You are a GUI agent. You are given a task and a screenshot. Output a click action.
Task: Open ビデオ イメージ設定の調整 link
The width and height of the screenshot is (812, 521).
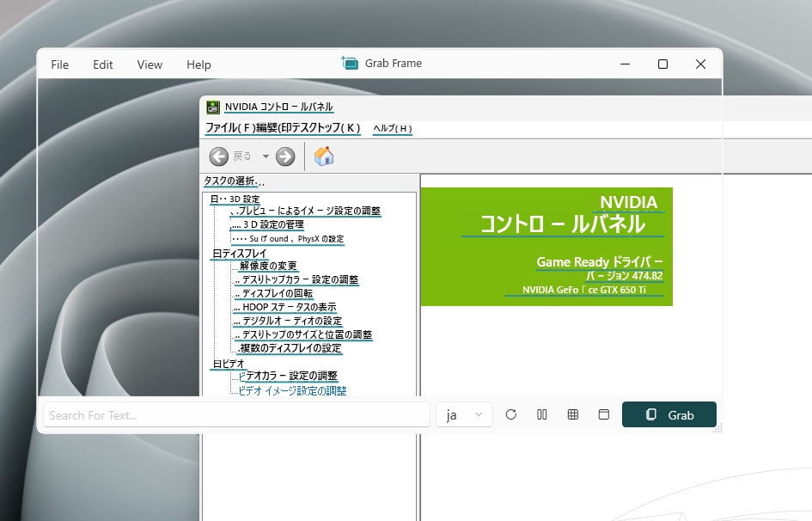click(x=292, y=391)
